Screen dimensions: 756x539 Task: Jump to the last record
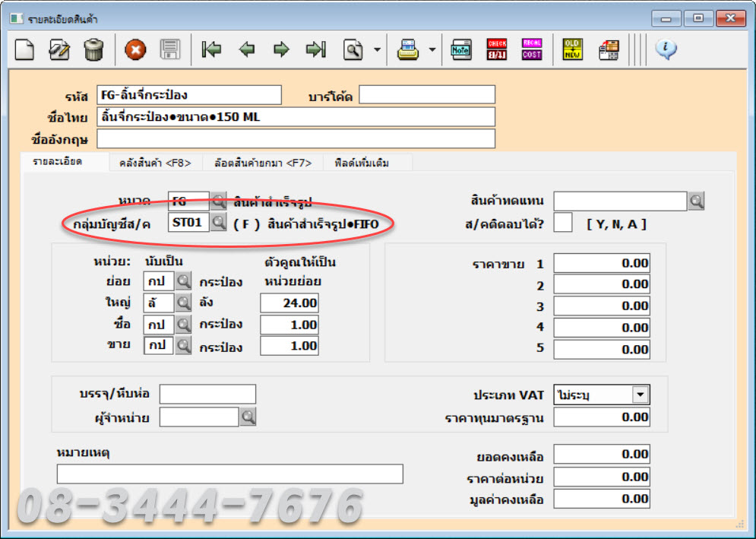pos(316,49)
